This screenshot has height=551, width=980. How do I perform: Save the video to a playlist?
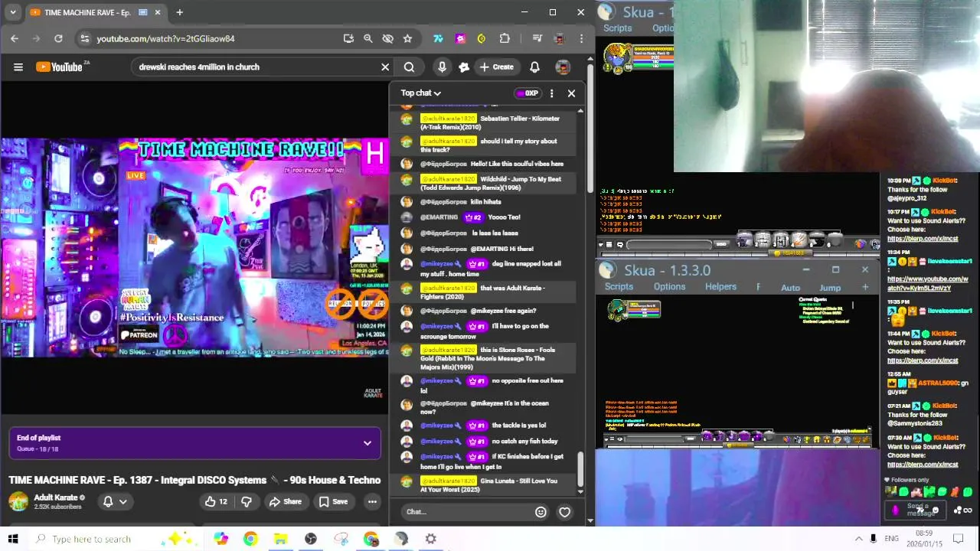tap(333, 502)
